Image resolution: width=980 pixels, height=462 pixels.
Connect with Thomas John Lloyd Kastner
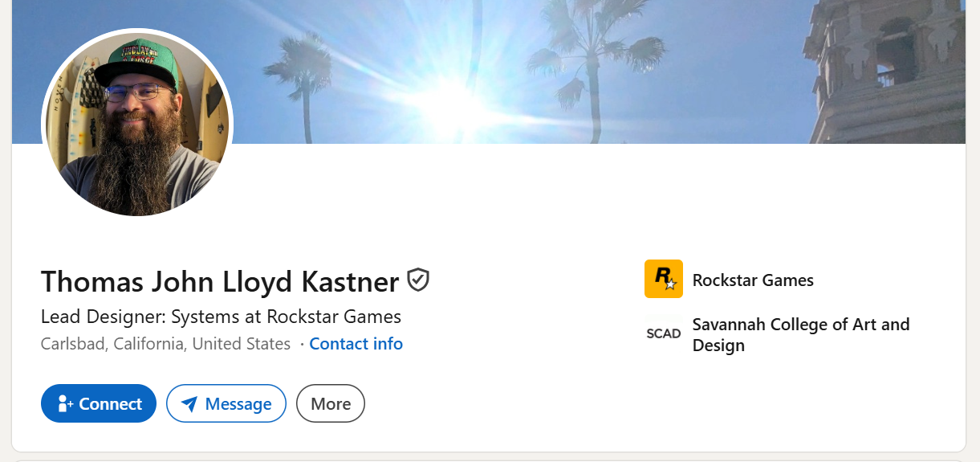(x=99, y=403)
